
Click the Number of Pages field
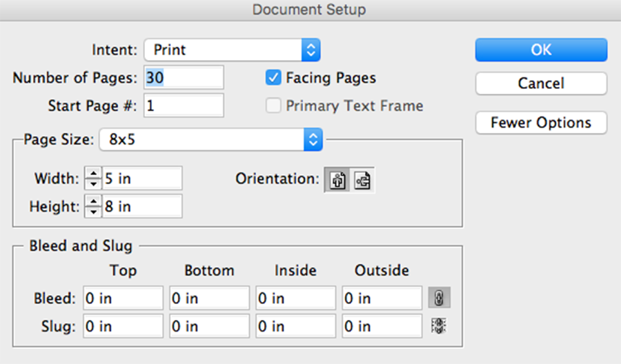coord(184,78)
